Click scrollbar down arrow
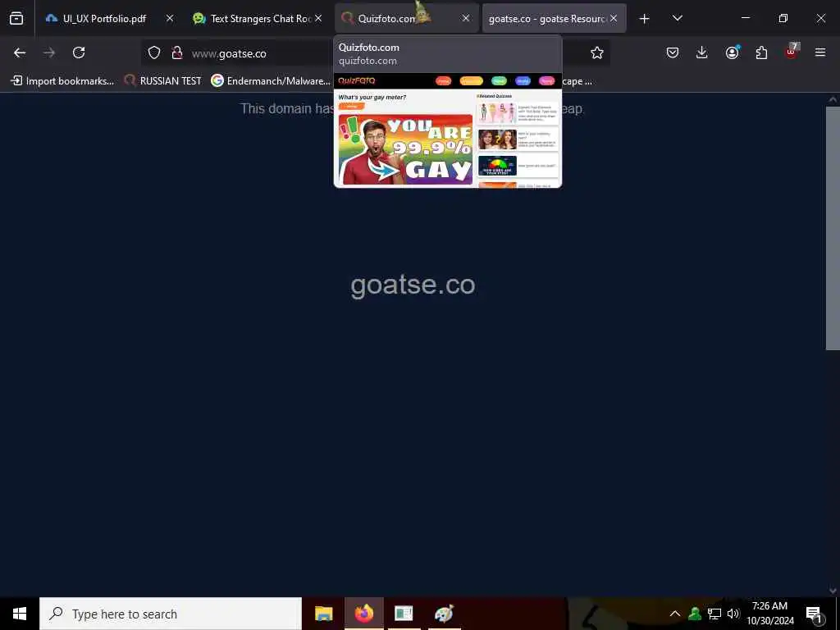This screenshot has width=840, height=630. pos(833,591)
